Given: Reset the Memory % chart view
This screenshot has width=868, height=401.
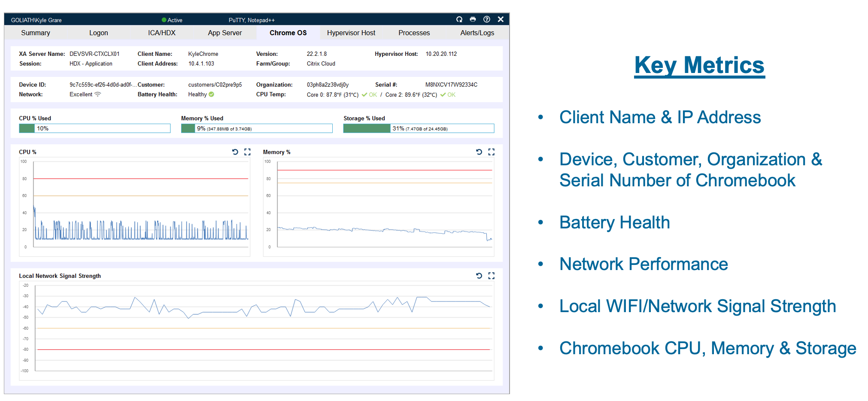Looking at the screenshot, I should click(x=479, y=152).
